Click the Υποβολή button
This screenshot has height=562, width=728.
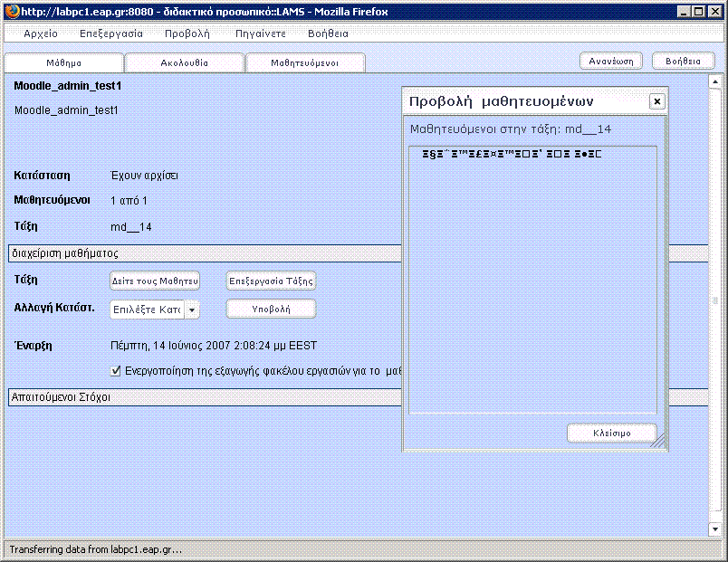click(x=271, y=310)
